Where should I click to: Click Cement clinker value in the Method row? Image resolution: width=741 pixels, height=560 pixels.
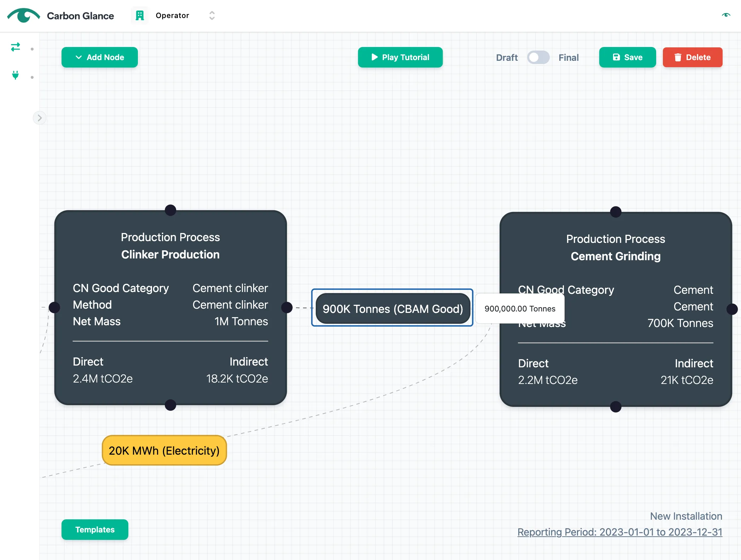point(230,305)
